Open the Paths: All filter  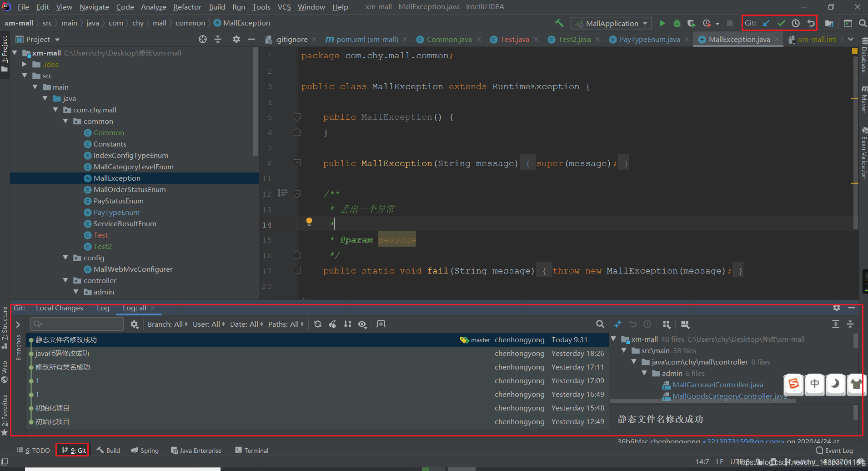point(286,324)
